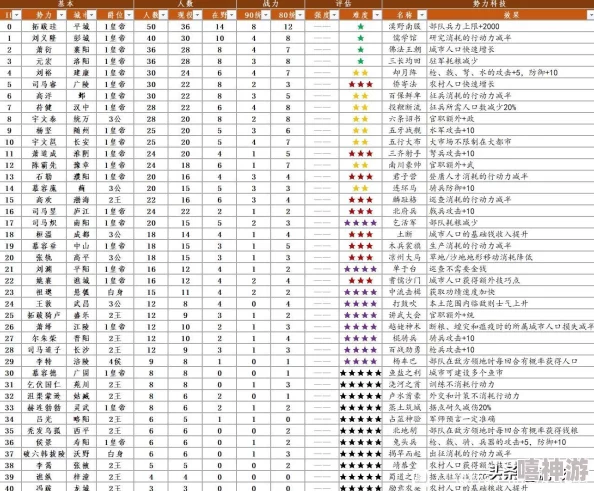Click the effect cell 据点耐久减伤20%
Screen dimensions: 594x491
click(511, 408)
